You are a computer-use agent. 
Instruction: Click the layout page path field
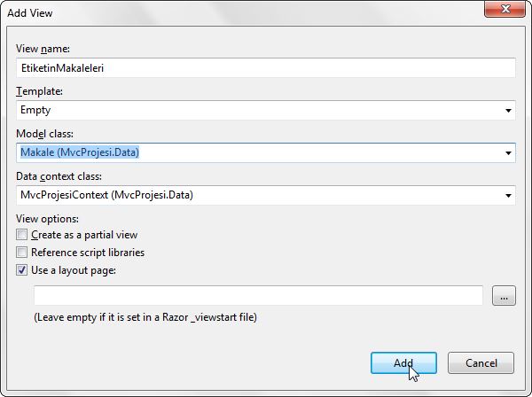tap(257, 296)
